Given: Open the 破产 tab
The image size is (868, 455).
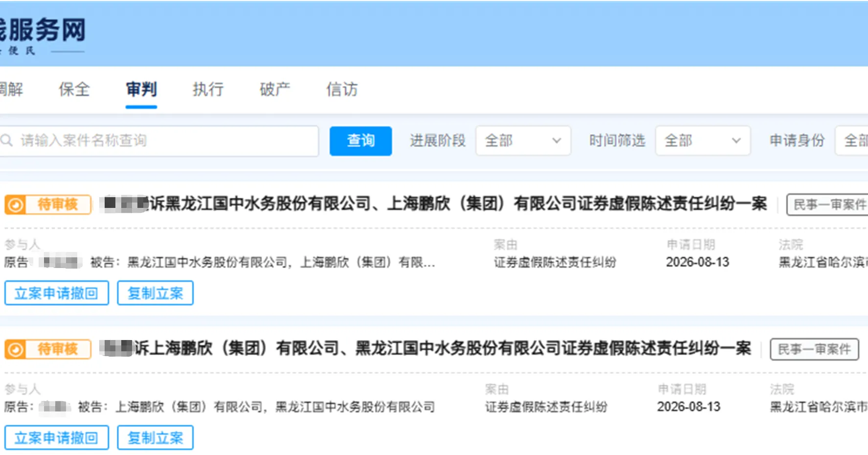Looking at the screenshot, I should [x=275, y=90].
